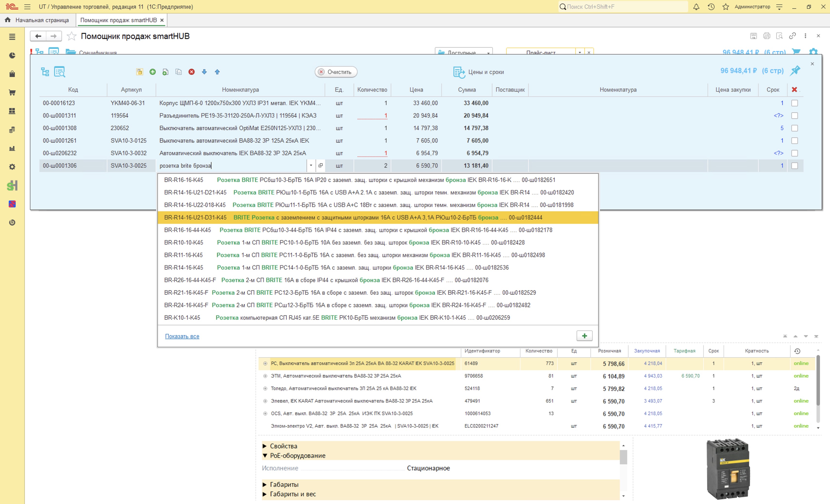Expand the Свойства section

point(265,446)
